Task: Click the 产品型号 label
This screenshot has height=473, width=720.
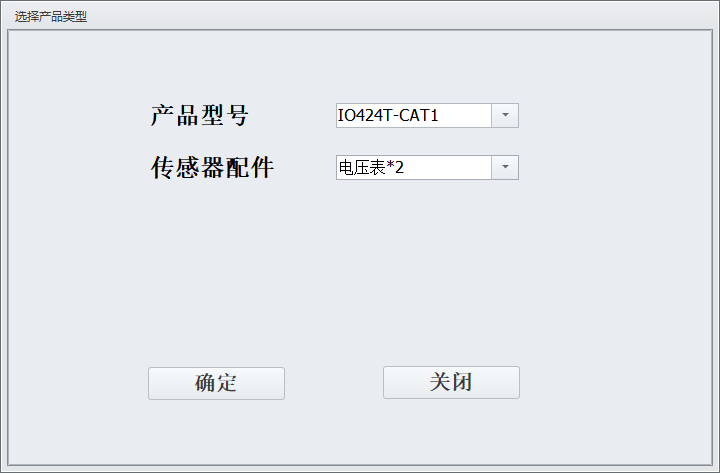Action: point(200,115)
